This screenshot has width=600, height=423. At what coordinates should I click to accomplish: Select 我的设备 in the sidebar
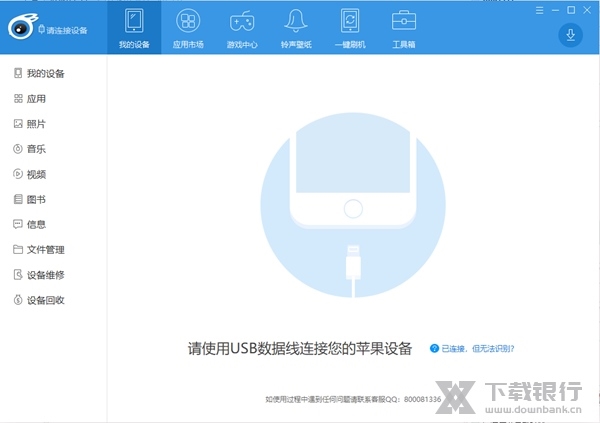39,73
